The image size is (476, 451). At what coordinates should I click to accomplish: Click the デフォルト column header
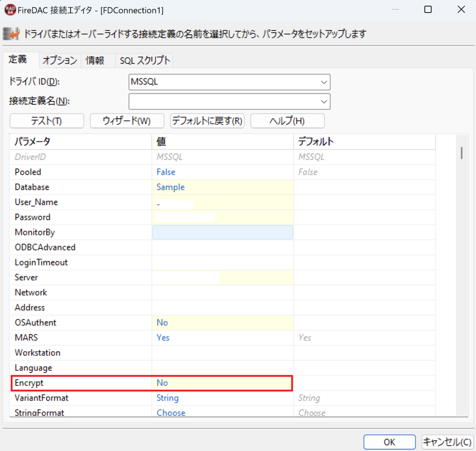tap(364, 142)
